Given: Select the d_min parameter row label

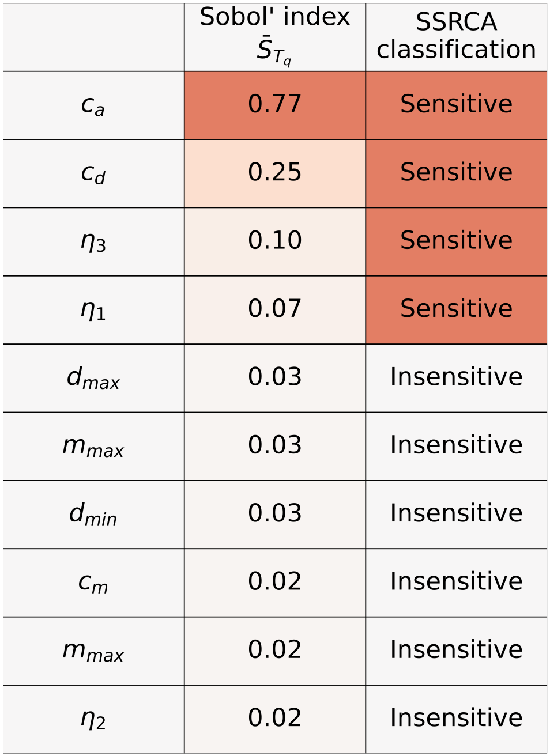Looking at the screenshot, I should [93, 515].
